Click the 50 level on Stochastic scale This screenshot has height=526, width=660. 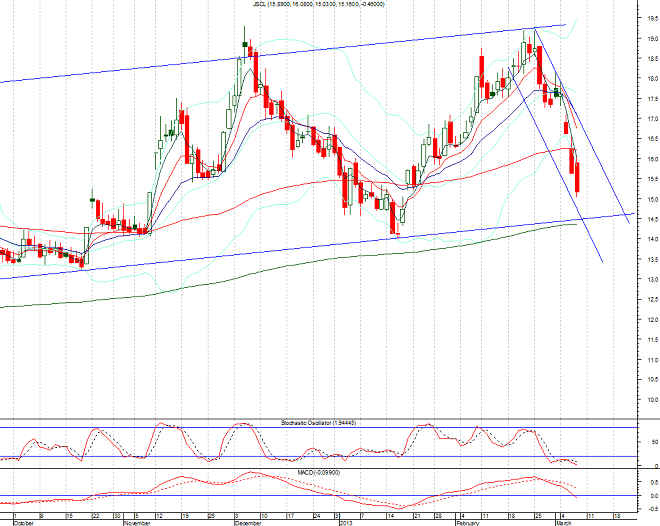(x=651, y=441)
